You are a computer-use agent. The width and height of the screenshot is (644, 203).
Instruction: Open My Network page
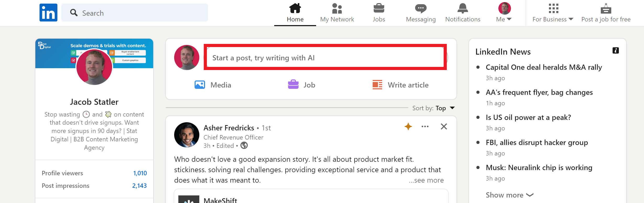click(x=337, y=13)
